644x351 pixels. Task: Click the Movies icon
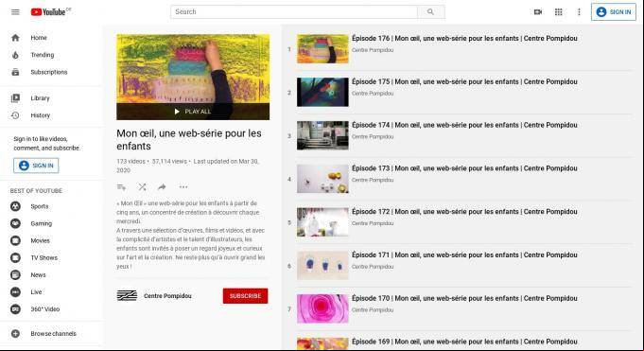(x=15, y=241)
